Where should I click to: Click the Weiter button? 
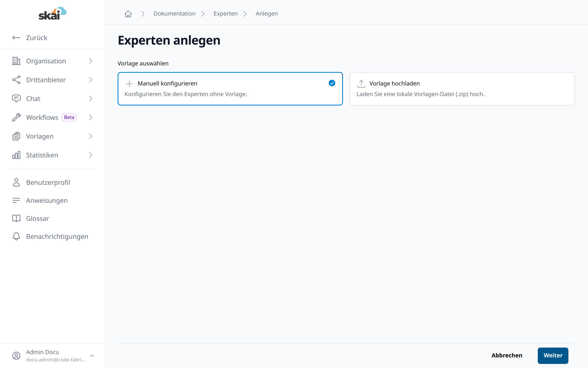click(x=553, y=355)
